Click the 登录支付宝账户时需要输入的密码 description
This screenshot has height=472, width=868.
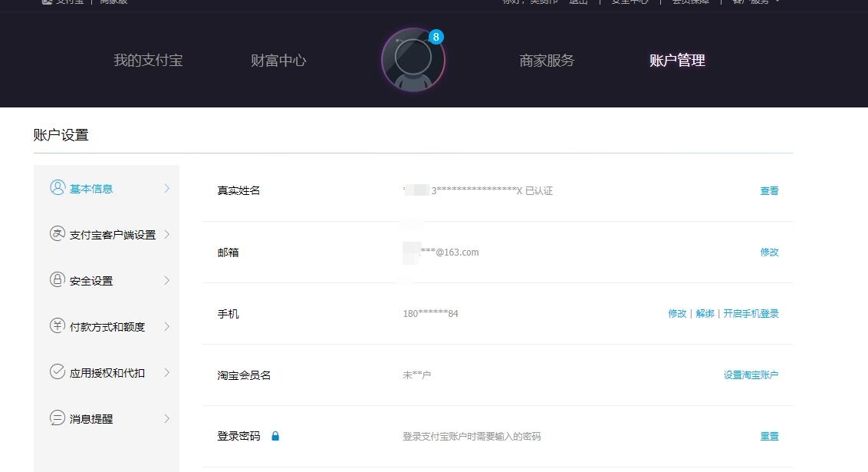(472, 437)
